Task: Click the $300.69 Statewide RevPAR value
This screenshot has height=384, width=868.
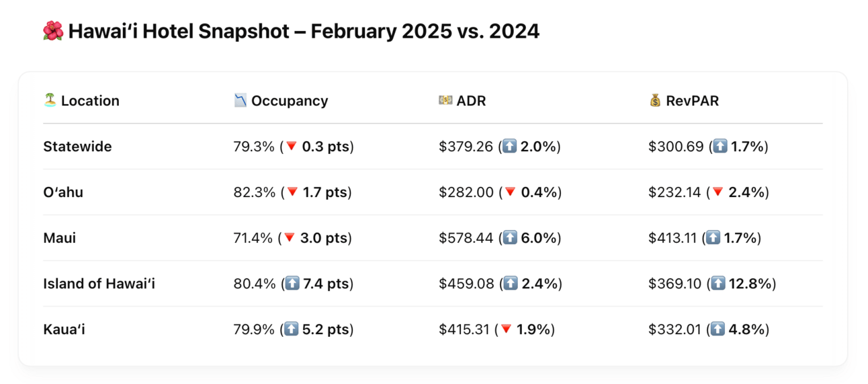Action: (676, 147)
